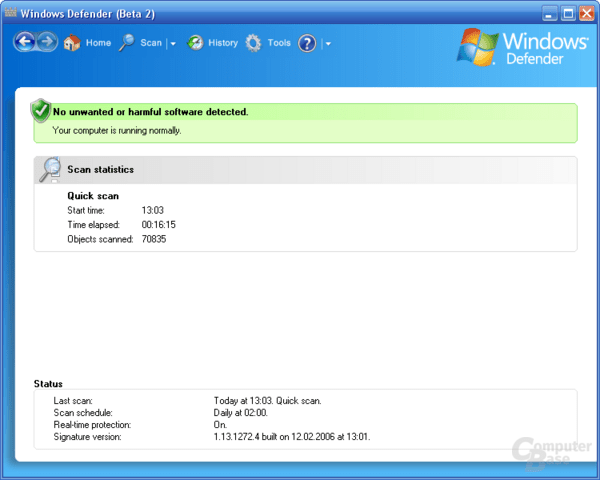Image resolution: width=600 pixels, height=480 pixels.
Task: Click the Tools gear icon
Action: [253, 43]
